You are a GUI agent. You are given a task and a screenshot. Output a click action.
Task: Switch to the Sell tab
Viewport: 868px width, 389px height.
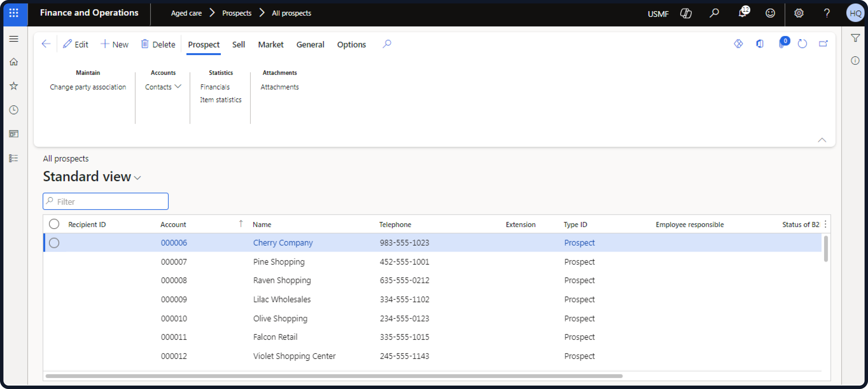pos(238,45)
